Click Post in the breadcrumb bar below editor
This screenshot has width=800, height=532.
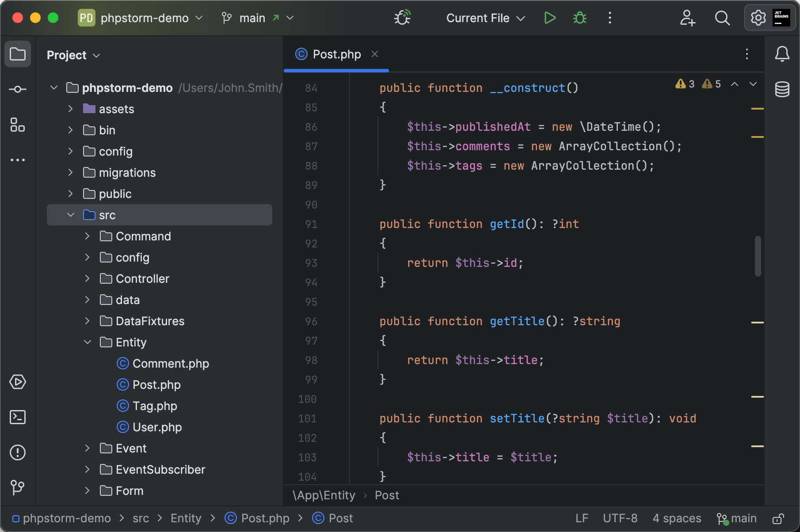(386, 495)
